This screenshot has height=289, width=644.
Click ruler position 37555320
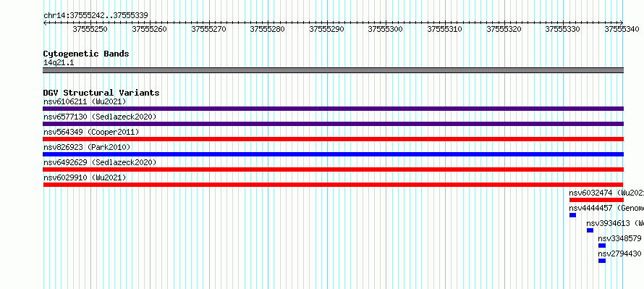click(504, 29)
